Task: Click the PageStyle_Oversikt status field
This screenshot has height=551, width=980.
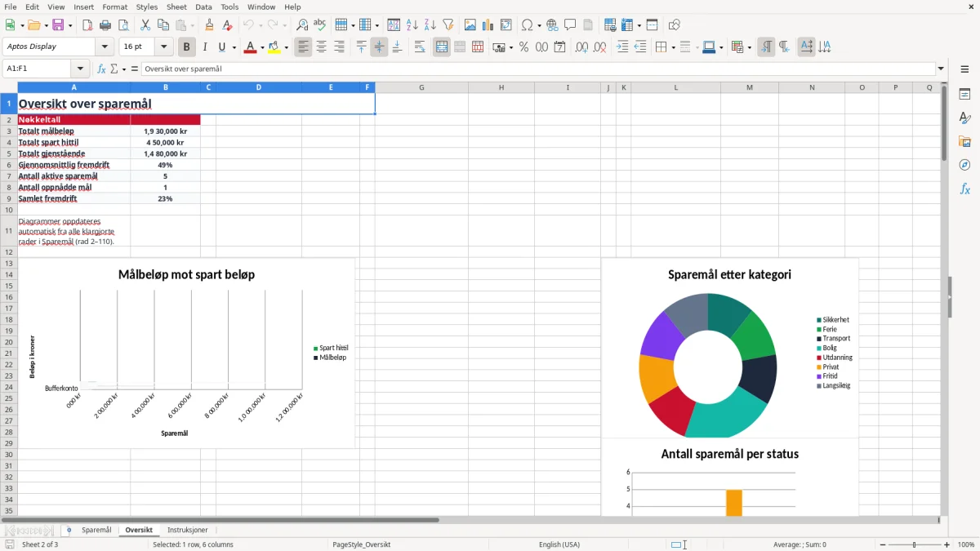Action: [362, 544]
